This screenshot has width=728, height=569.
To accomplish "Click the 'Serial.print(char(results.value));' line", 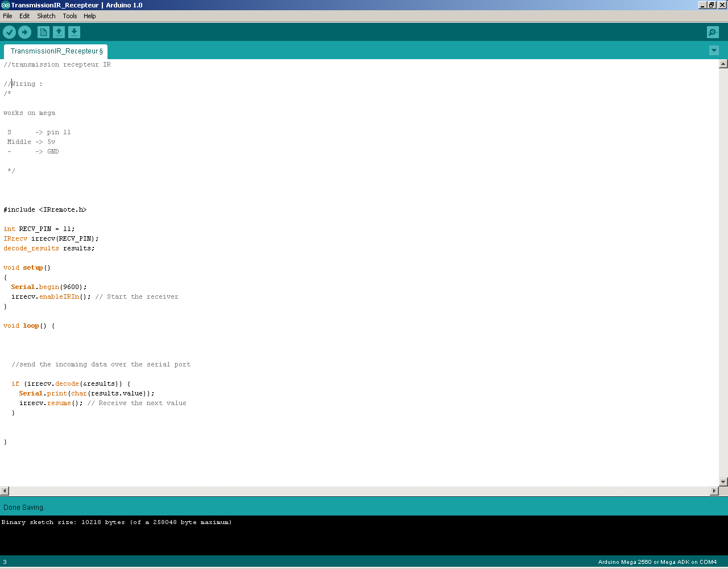I will 86,393.
